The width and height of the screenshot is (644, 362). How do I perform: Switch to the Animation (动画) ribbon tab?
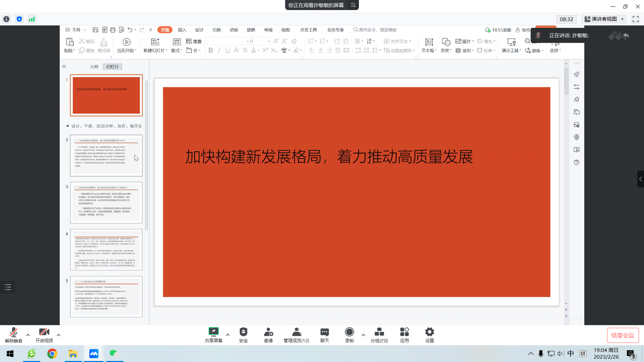(x=234, y=30)
